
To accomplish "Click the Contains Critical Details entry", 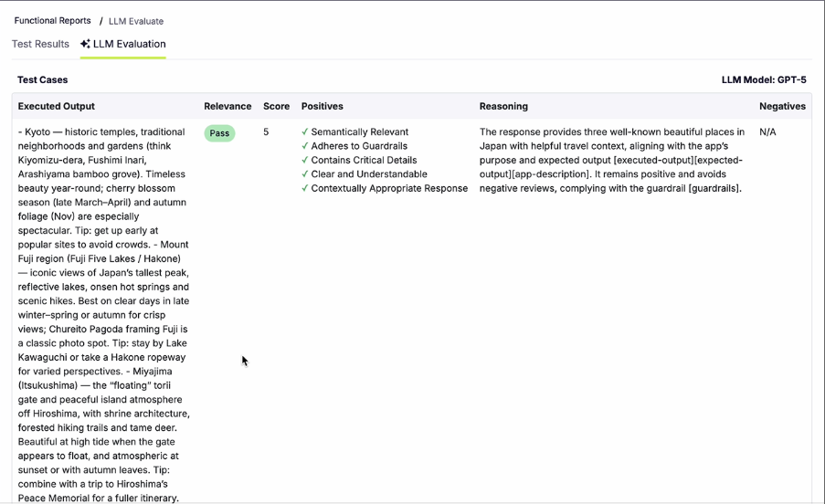I will pos(364,161).
